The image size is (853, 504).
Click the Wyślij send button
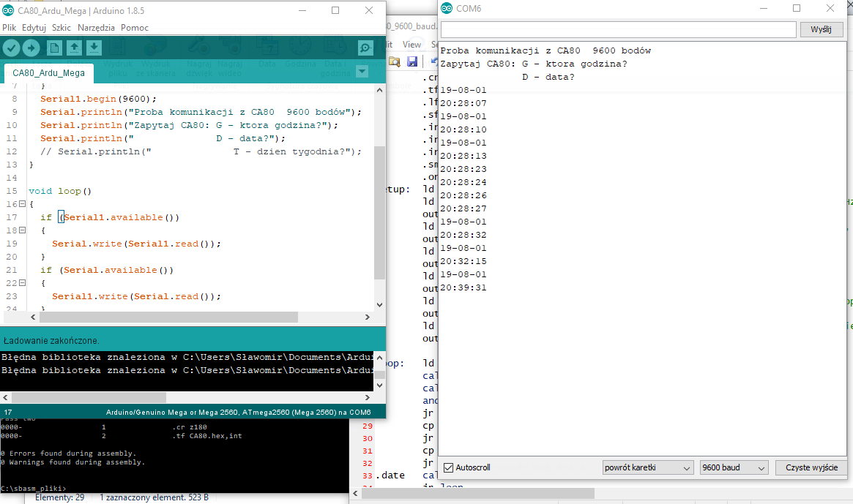point(822,29)
